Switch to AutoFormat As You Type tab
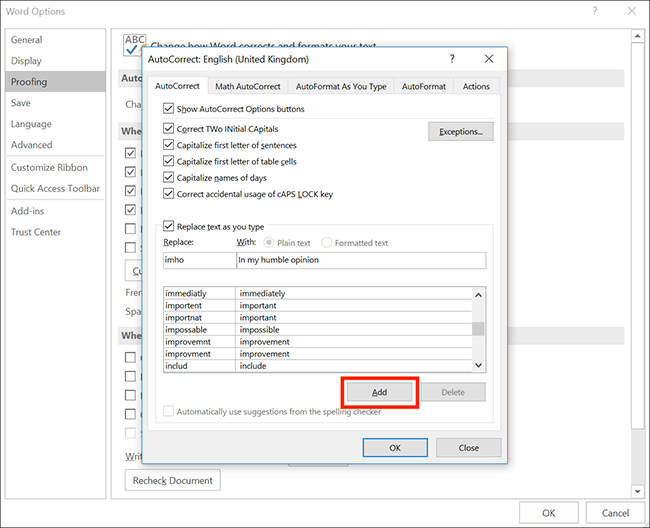This screenshot has height=528, width=650. click(x=341, y=86)
